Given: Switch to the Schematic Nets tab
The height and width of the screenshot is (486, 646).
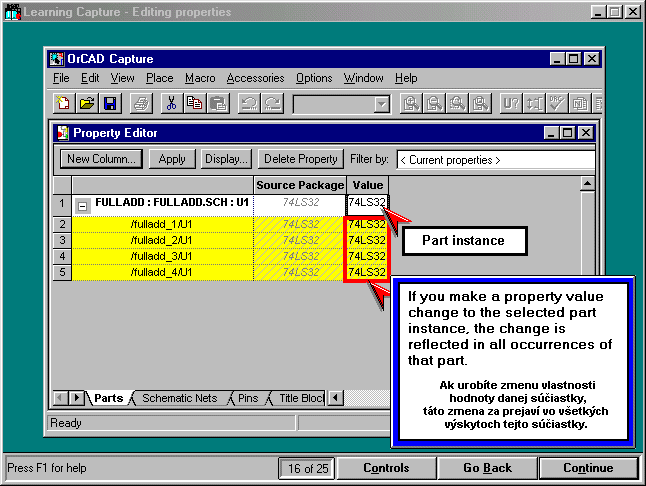Looking at the screenshot, I should pyautogui.click(x=179, y=398).
